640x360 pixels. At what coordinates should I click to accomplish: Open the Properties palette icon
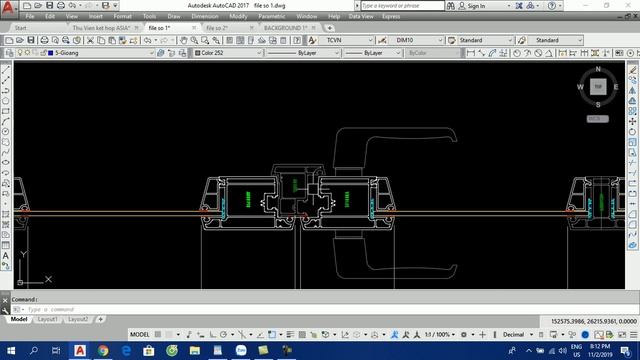pos(230,40)
